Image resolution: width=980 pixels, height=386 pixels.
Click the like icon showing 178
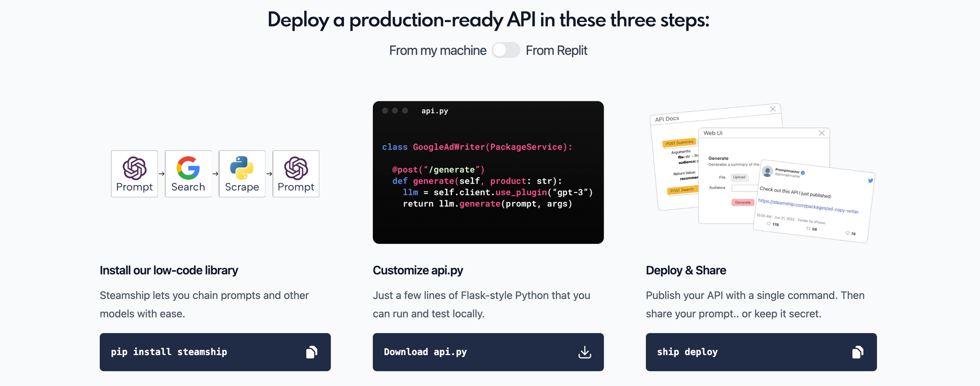[769, 224]
